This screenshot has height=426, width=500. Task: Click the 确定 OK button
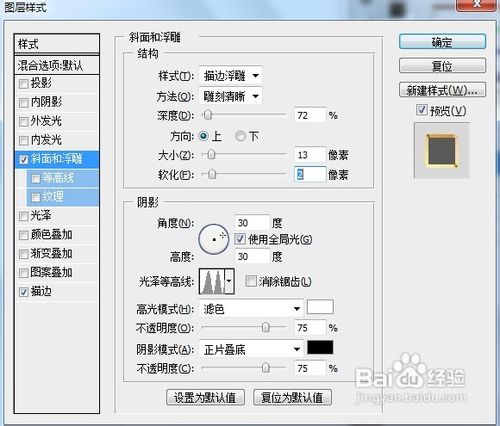tap(442, 42)
